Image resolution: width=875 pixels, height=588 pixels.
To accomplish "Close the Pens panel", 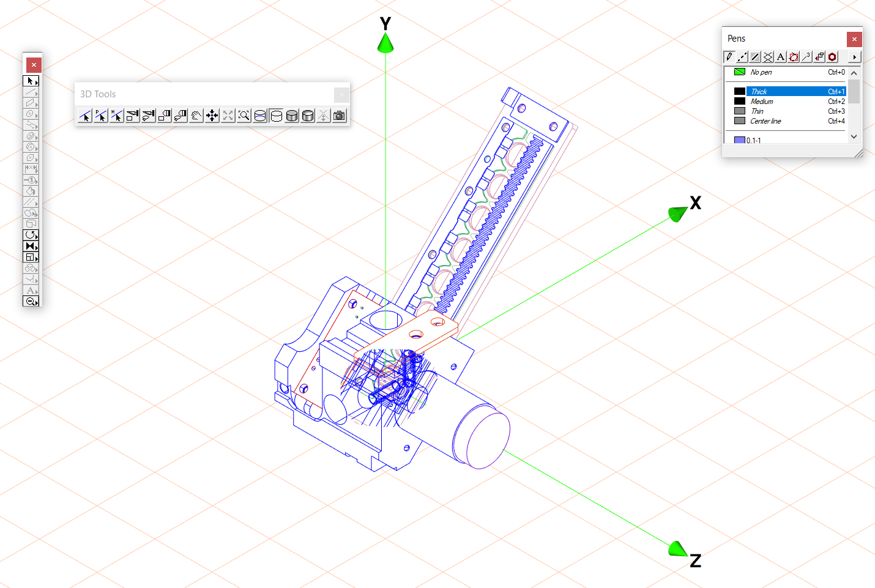I will 854,39.
